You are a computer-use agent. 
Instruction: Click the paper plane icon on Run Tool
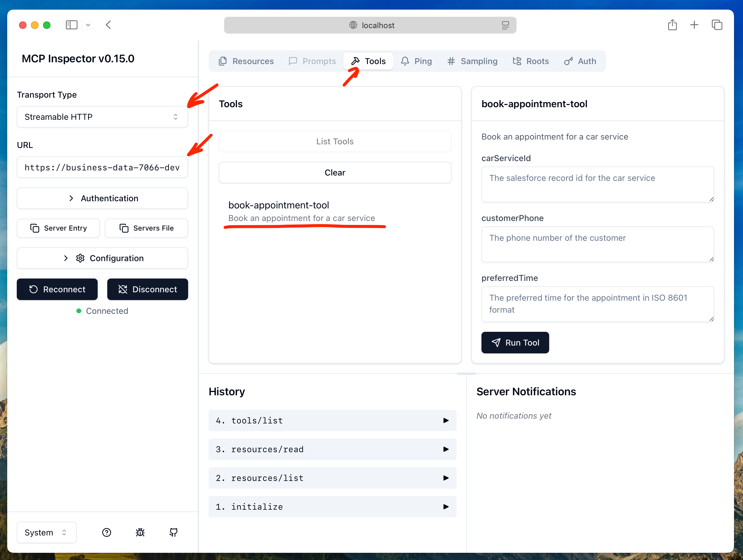(x=496, y=343)
